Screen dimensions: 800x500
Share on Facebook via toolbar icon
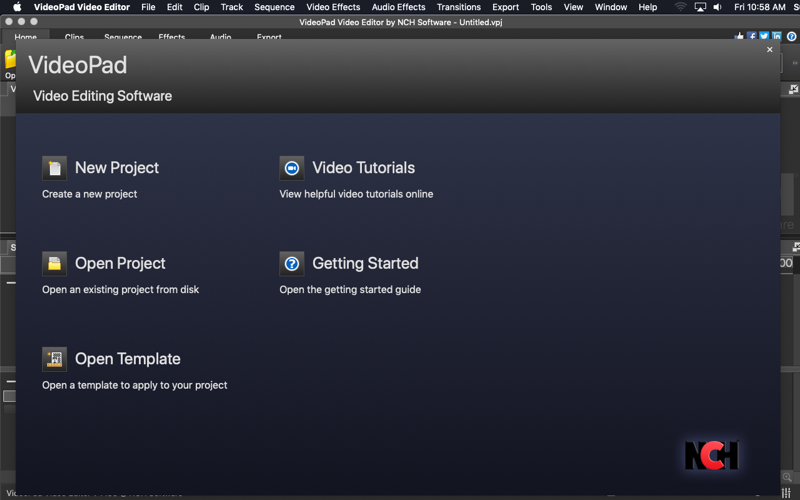(x=752, y=36)
